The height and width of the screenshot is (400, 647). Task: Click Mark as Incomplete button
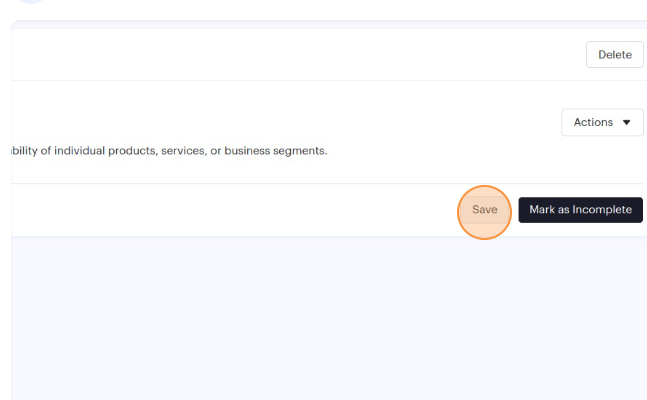coord(581,210)
